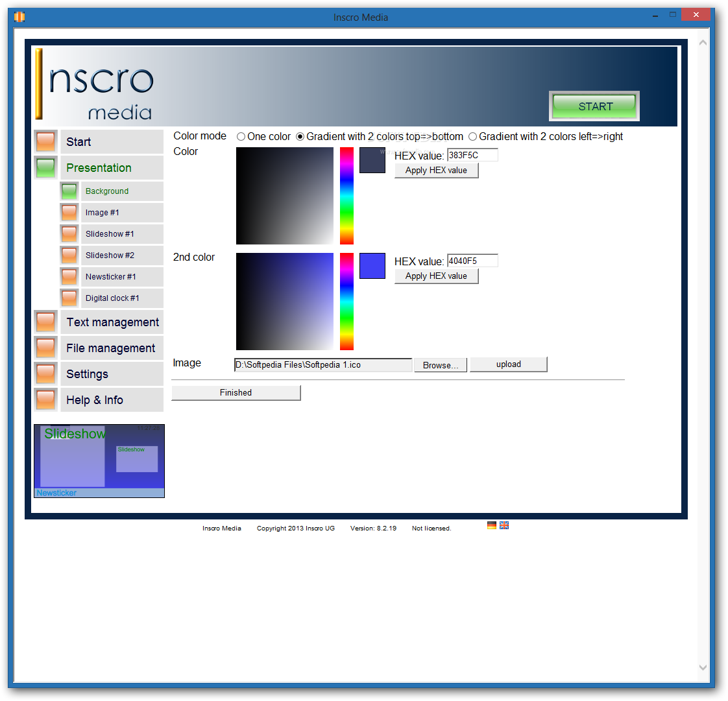This screenshot has height=701, width=728.
Task: Open the Background sub-item
Action: point(123,191)
